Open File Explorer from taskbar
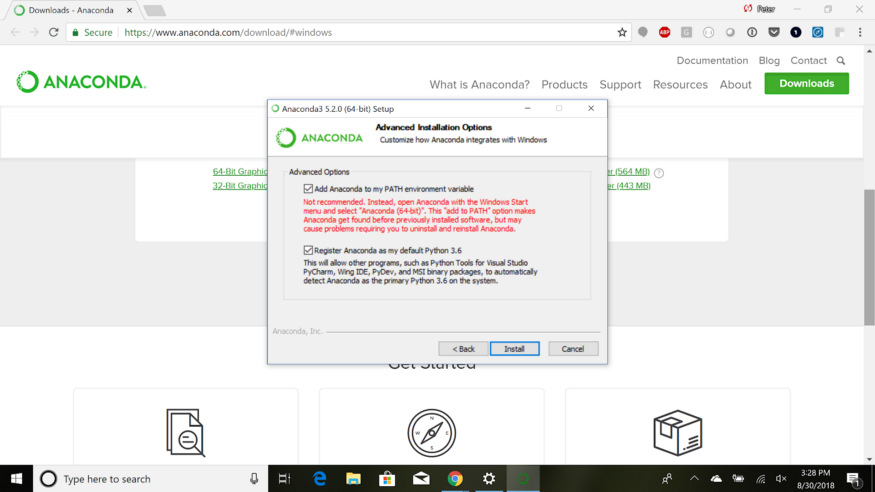This screenshot has height=492, width=875. pyautogui.click(x=353, y=479)
